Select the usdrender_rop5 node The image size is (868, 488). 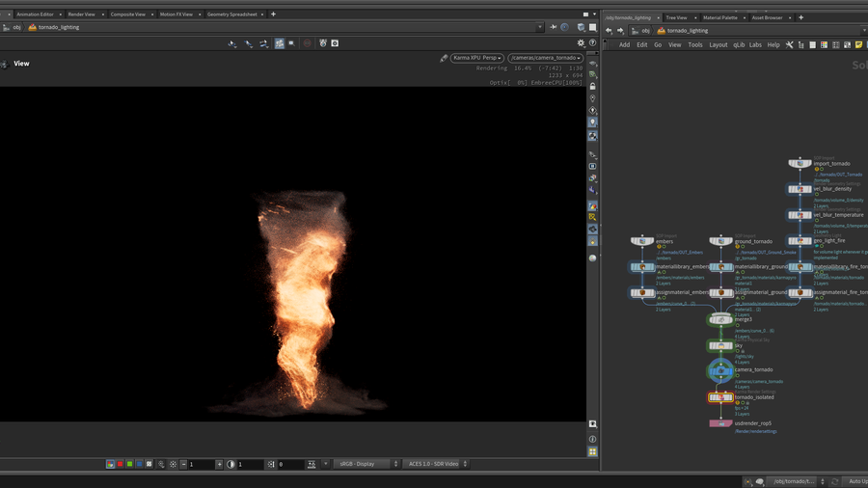coord(720,423)
